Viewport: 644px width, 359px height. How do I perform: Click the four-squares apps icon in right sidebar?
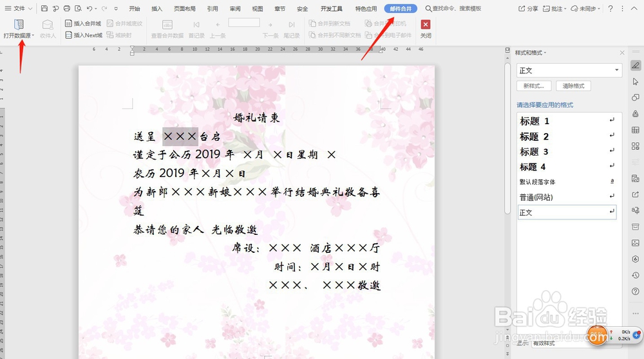point(636,146)
